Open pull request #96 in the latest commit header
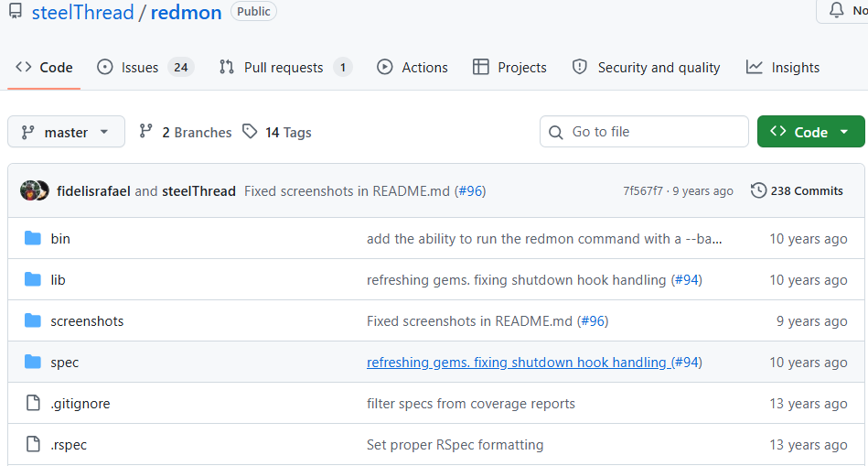The width and height of the screenshot is (868, 466). click(471, 191)
